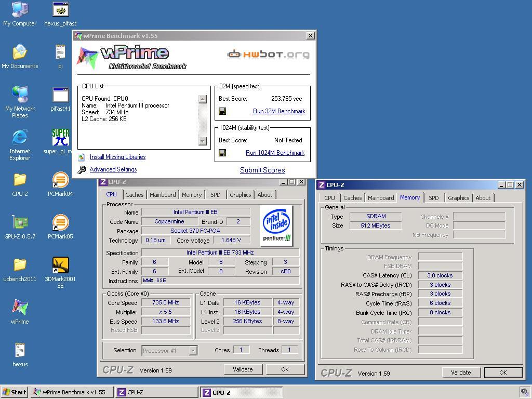Switch to CPU tab in right CPU-Z window
The height and width of the screenshot is (399, 532).
click(x=329, y=198)
